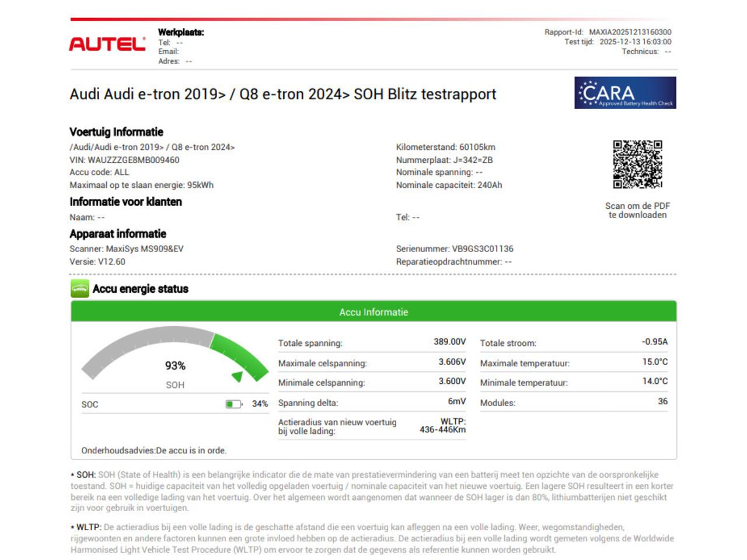Viewport: 747px width, 560px height.
Task: Open the Accu energie status section header
Action: [x=140, y=288]
